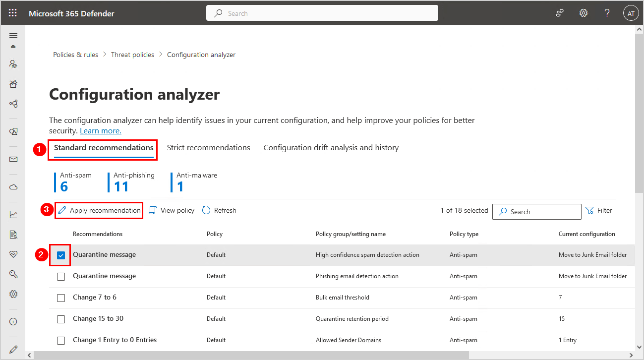Open the permissions key sidebar icon

pos(13,274)
